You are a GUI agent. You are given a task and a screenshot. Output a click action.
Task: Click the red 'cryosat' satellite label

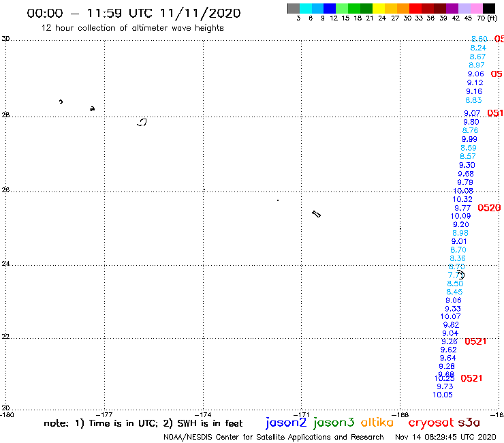click(430, 423)
